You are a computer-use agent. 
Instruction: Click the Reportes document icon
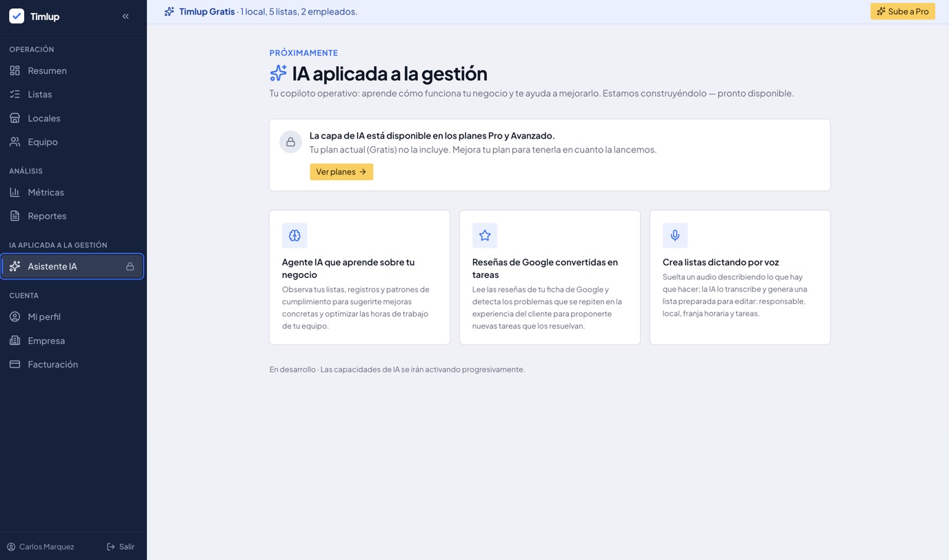click(x=14, y=216)
